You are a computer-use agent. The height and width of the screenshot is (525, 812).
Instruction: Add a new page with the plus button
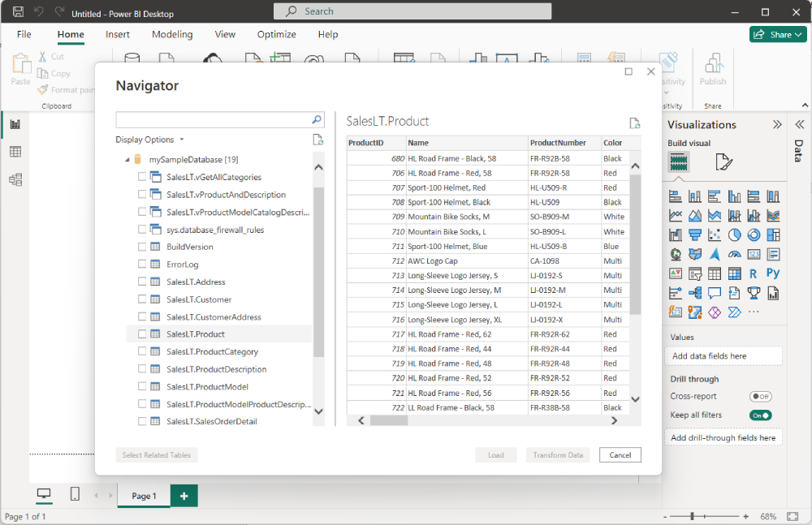tap(184, 496)
